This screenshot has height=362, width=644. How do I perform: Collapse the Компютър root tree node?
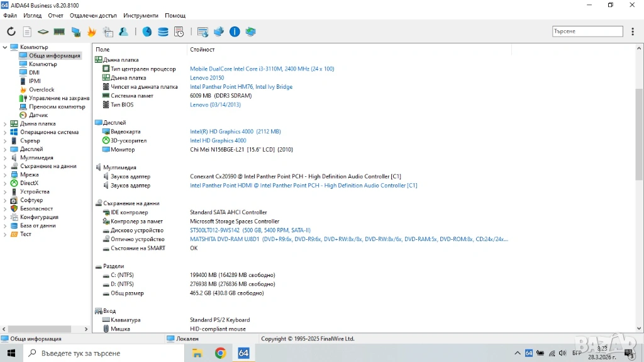point(5,47)
